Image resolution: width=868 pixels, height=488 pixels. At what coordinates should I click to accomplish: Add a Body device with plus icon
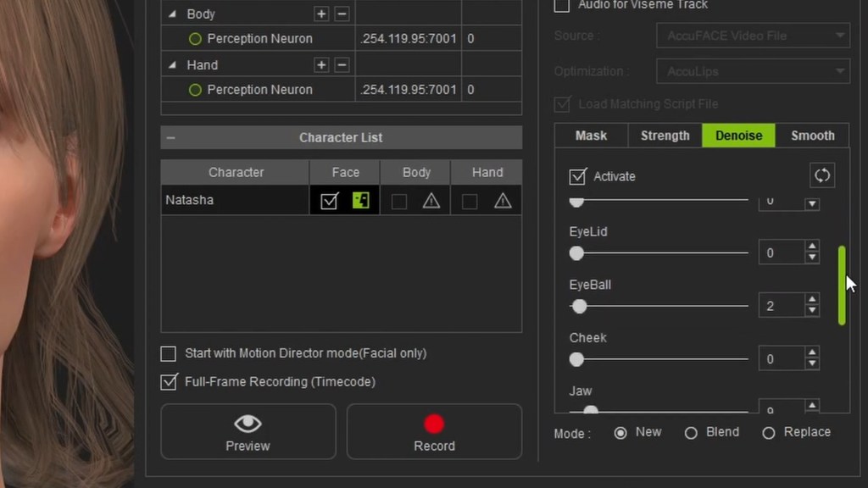(x=321, y=14)
